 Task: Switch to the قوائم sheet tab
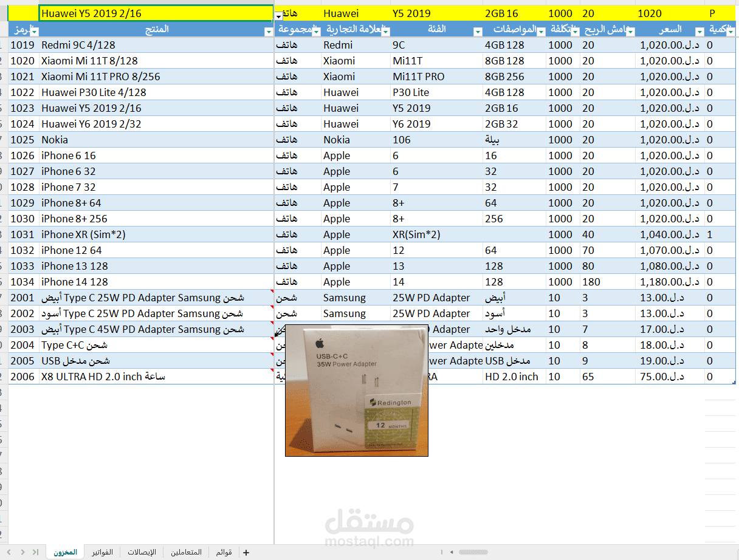(x=224, y=552)
